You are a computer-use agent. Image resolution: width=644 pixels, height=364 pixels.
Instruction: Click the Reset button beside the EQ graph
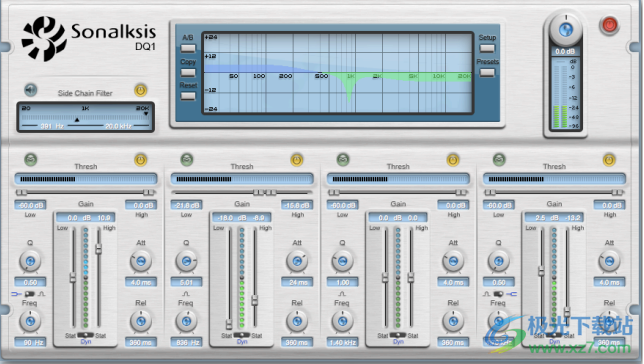click(188, 96)
